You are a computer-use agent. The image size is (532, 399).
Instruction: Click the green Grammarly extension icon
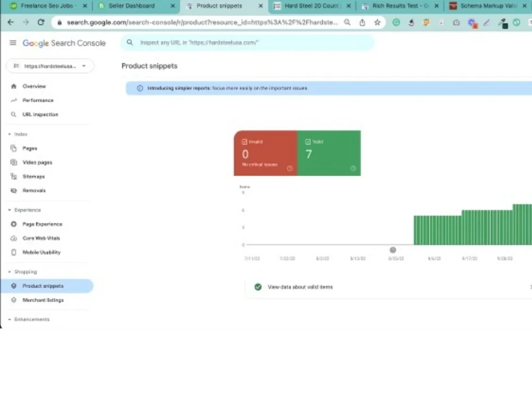(396, 22)
